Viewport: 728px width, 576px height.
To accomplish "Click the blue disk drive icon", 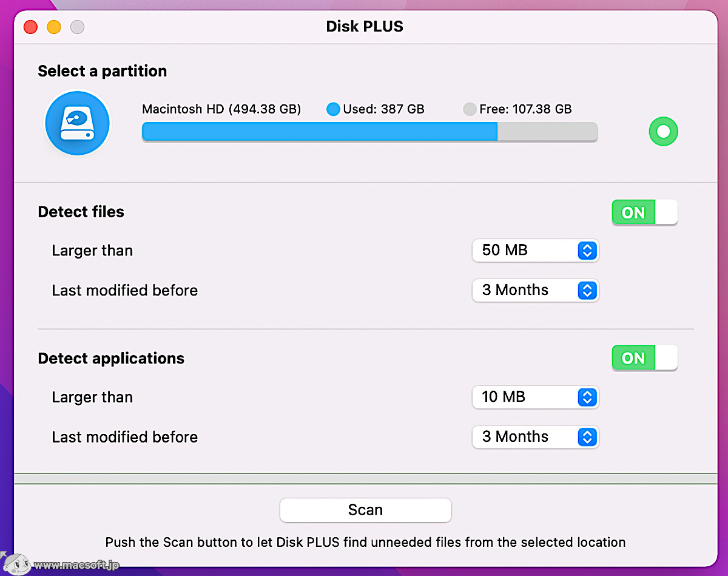I will pos(77,123).
